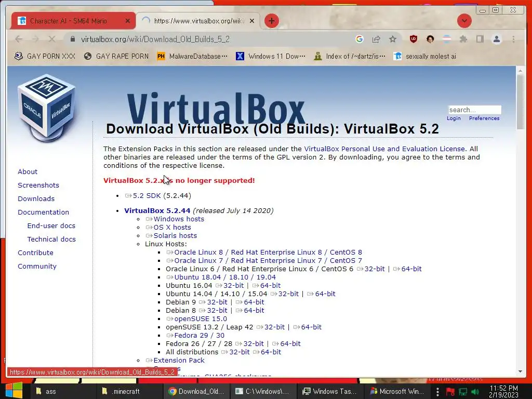
Task: Open Technical docs in the sidebar
Action: [x=51, y=239]
